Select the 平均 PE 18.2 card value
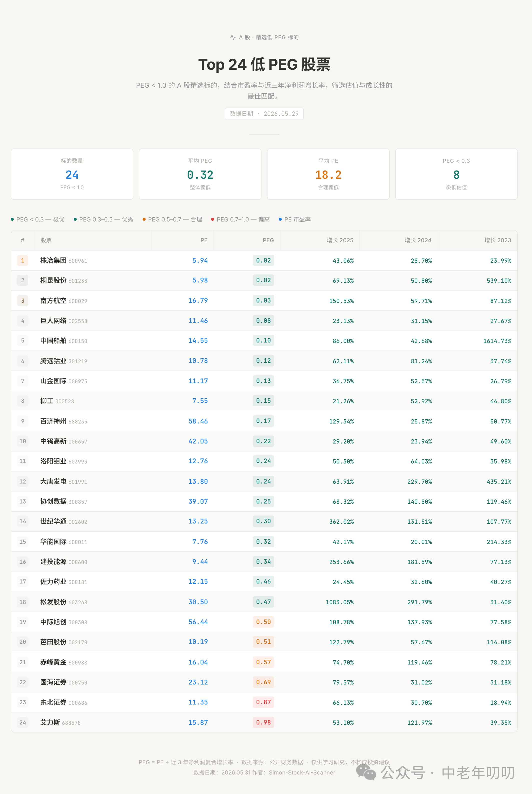 [328, 174]
